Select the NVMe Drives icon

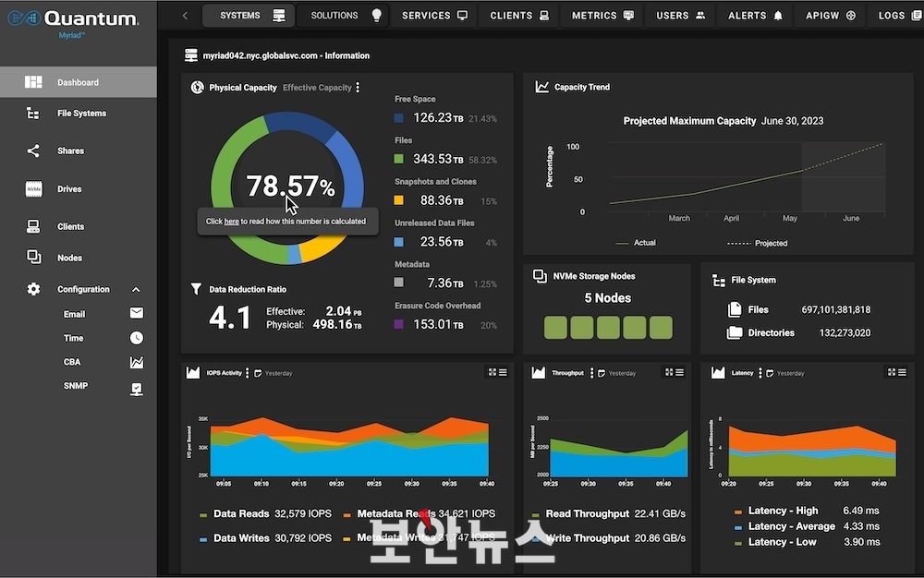coord(33,189)
